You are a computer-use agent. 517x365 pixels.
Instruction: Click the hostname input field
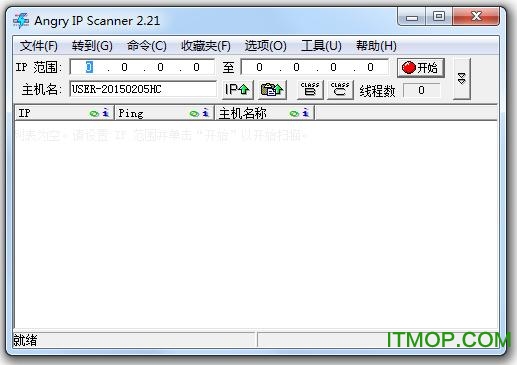pos(143,89)
